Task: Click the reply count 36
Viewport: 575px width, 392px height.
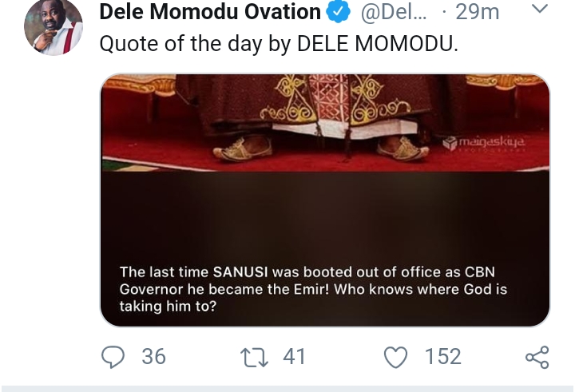Action: 153,356
